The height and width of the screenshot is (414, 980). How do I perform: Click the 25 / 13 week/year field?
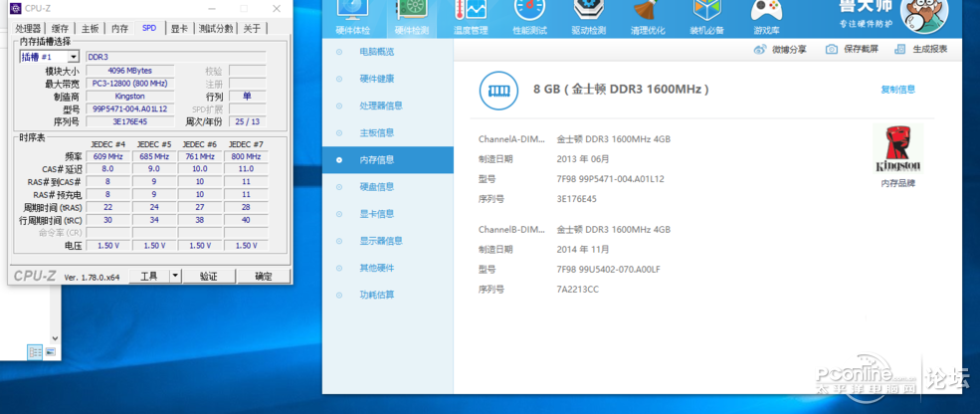tap(248, 121)
